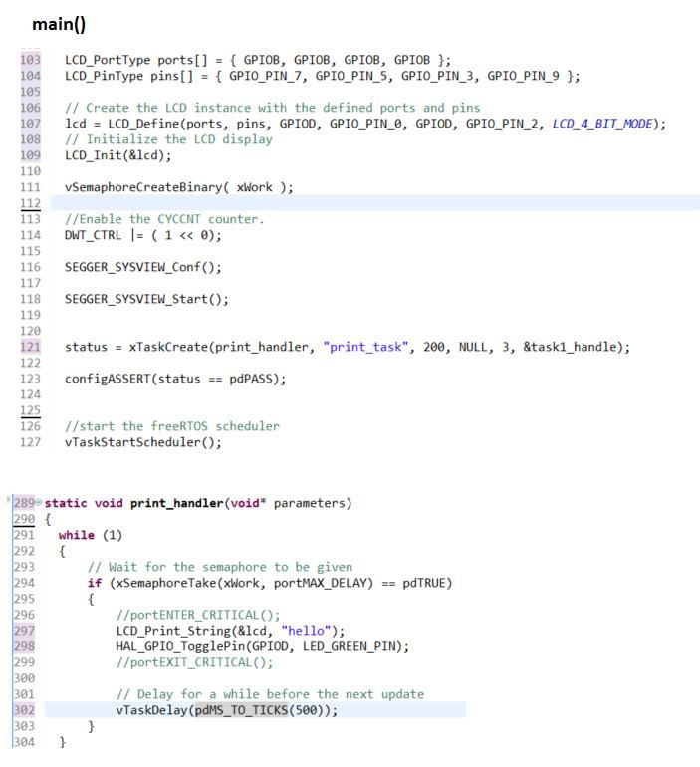Click the 'Create the LCD instance' comment
This screenshot has width=700, height=767.
click(272, 108)
